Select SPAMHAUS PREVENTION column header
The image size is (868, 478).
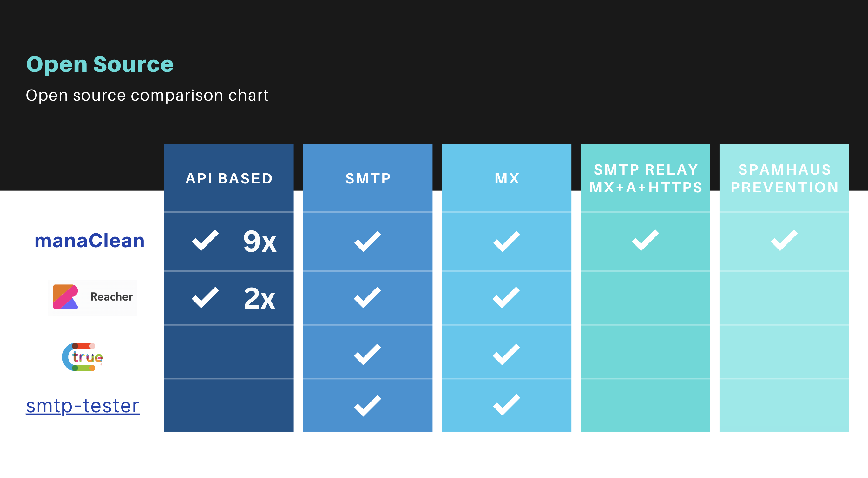pyautogui.click(x=785, y=178)
